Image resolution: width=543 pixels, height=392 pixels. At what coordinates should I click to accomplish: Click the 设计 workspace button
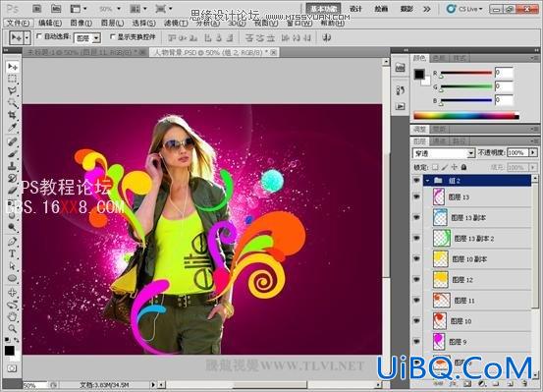[355, 9]
